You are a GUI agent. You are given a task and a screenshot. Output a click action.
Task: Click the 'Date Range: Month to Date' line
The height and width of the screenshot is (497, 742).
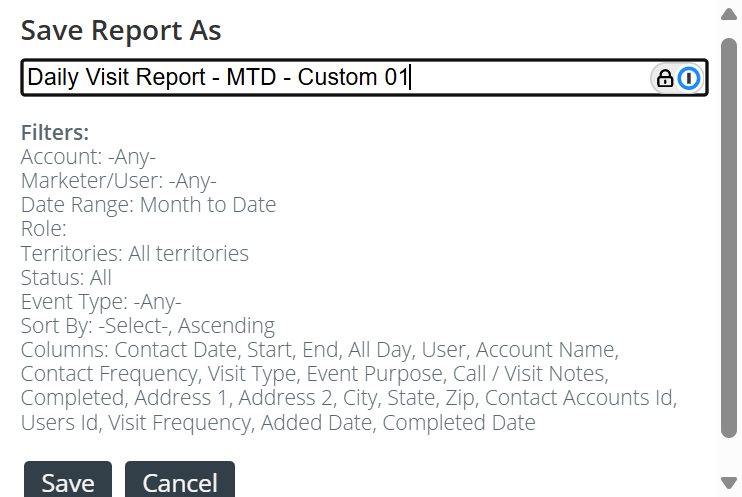148,205
